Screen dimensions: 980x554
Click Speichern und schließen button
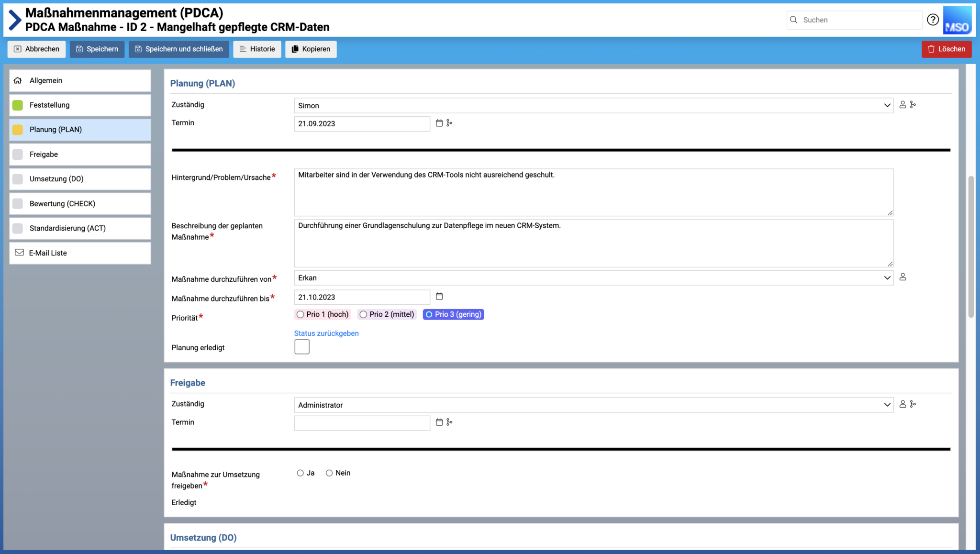pyautogui.click(x=178, y=49)
